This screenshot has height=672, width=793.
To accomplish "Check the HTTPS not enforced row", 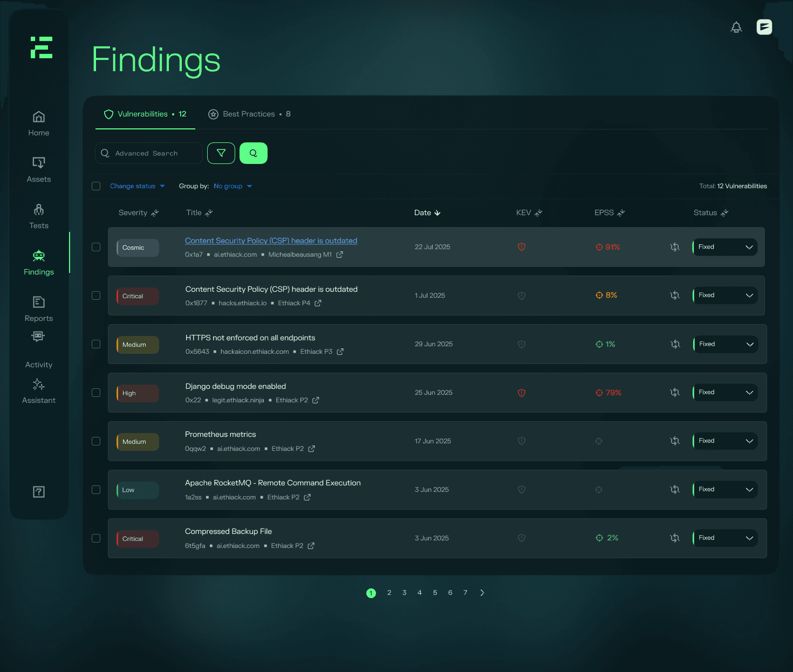I will [96, 344].
